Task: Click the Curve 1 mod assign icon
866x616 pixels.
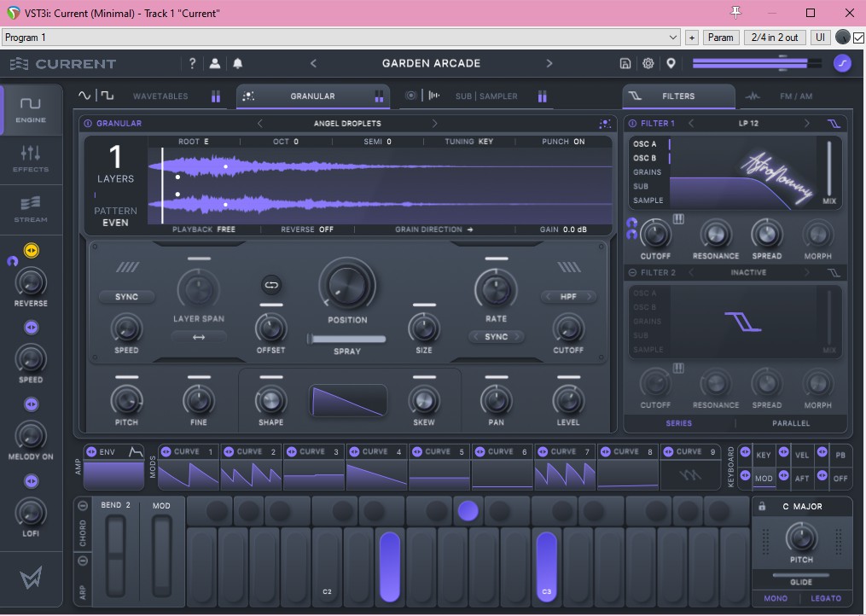Action: (166, 451)
